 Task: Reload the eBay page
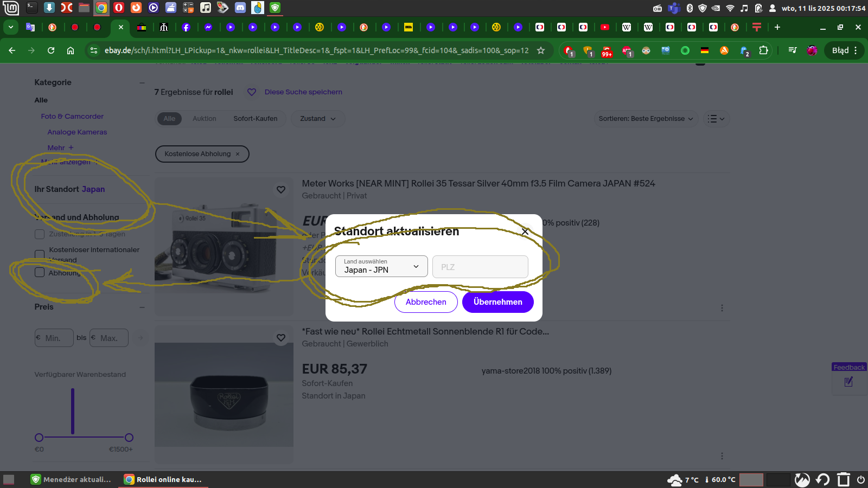click(x=51, y=50)
